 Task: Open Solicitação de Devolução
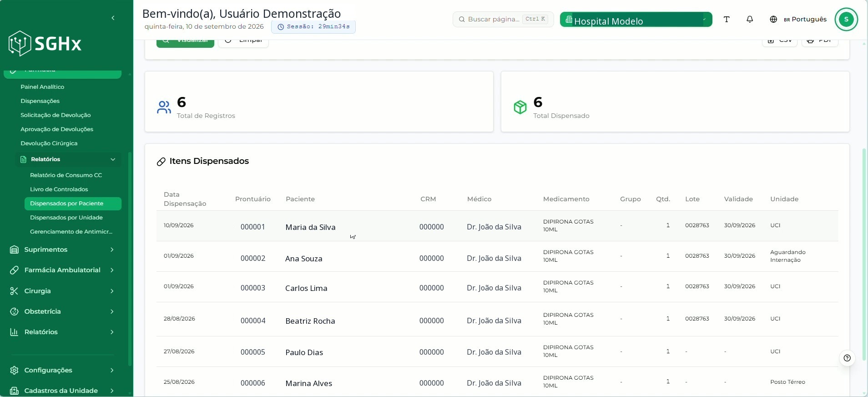[x=56, y=115]
